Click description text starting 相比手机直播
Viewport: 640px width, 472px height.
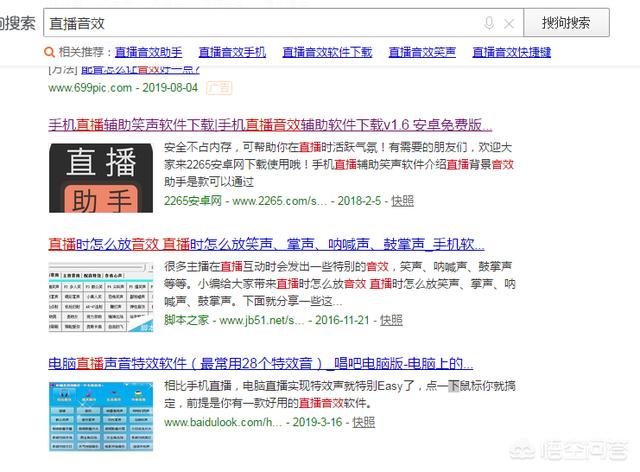click(x=340, y=394)
